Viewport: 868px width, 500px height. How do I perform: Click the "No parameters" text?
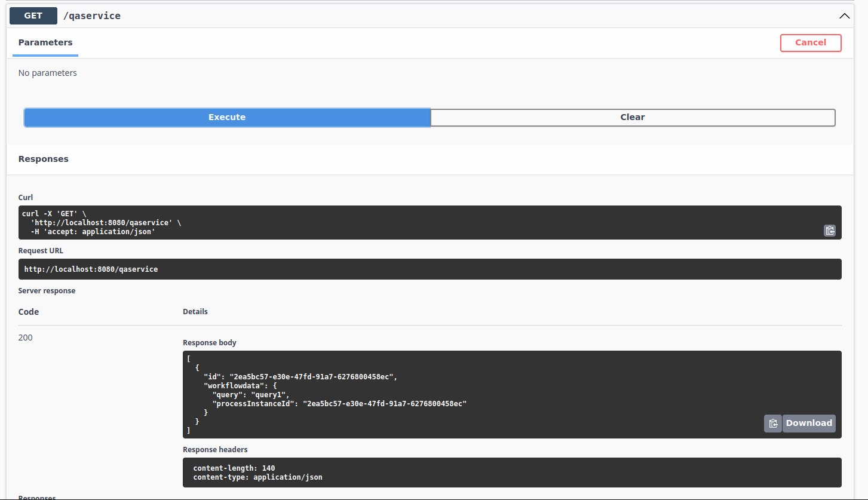pyautogui.click(x=48, y=73)
